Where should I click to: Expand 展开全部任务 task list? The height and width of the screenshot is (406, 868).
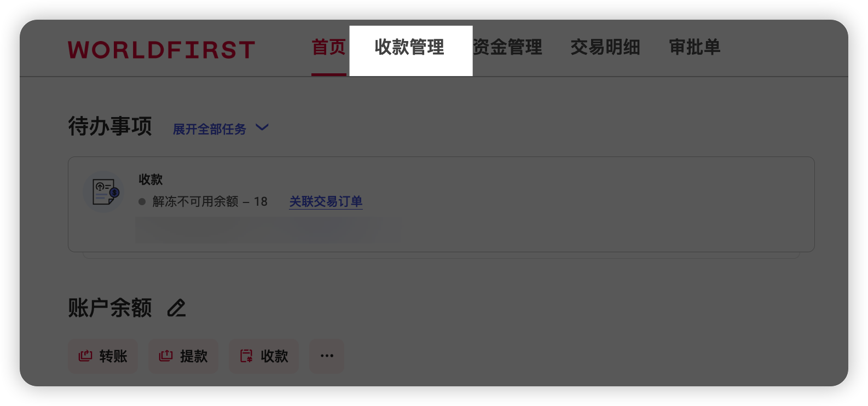click(x=210, y=129)
